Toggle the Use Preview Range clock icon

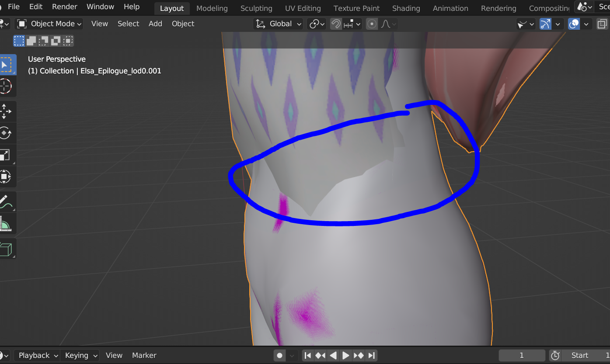555,355
